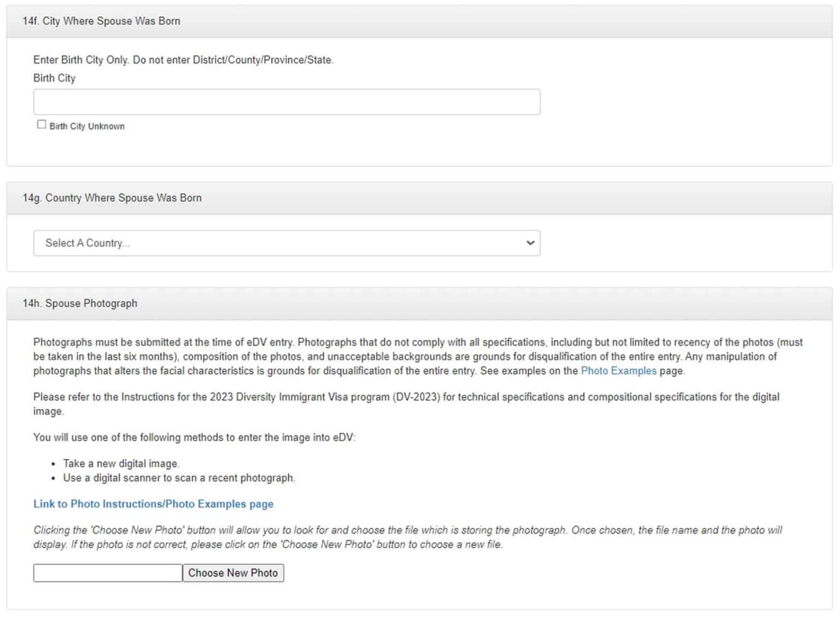Click the 'You will use one of the following methods' line
Screen dimensions: 840x617
click(194, 437)
